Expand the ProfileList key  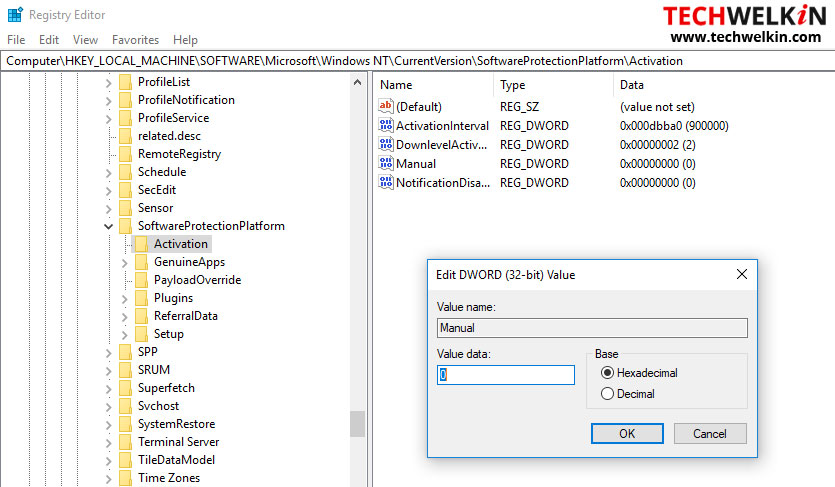[109, 82]
